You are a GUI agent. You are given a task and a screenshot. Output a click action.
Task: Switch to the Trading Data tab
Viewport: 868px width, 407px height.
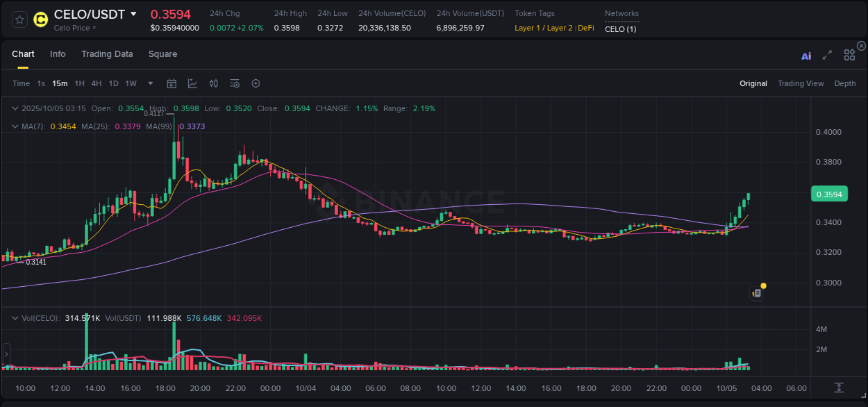pos(107,54)
